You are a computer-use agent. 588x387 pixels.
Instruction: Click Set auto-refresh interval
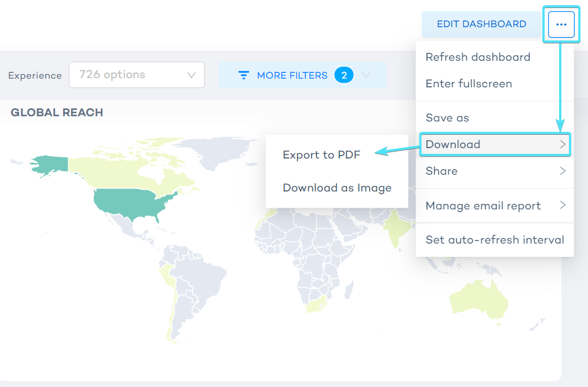coord(494,239)
